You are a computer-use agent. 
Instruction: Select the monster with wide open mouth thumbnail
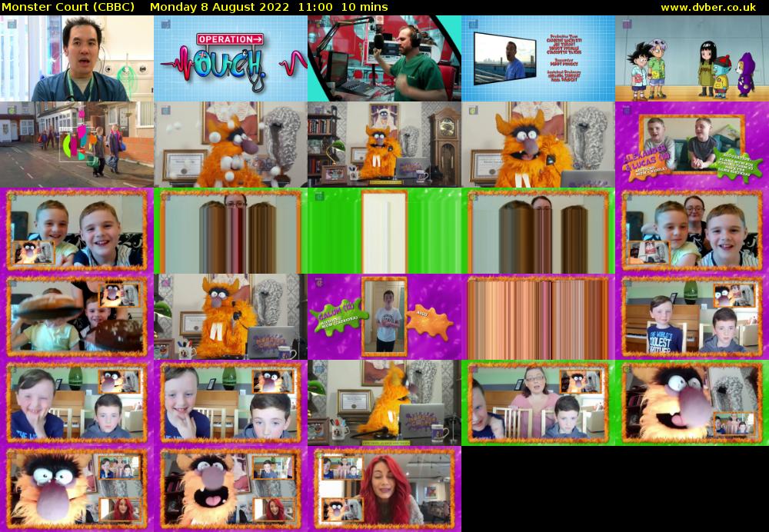231,489
